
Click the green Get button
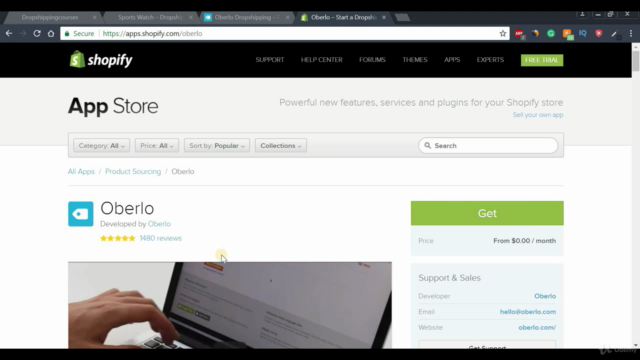point(487,213)
